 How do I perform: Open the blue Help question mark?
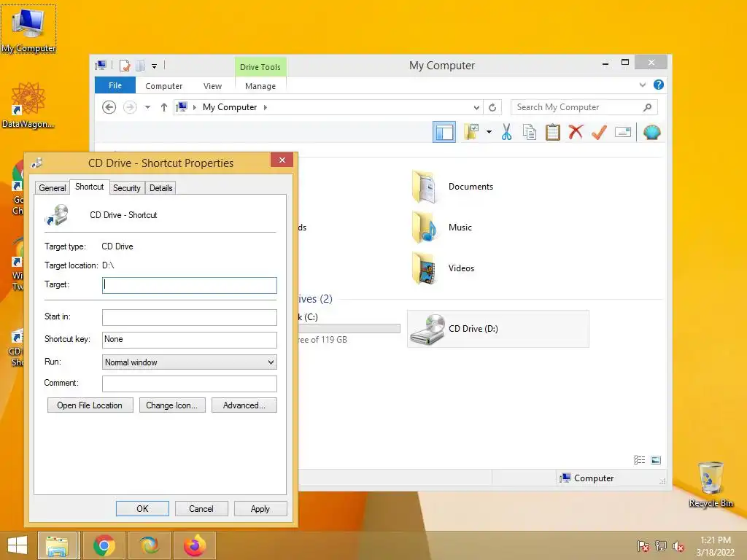coord(659,85)
